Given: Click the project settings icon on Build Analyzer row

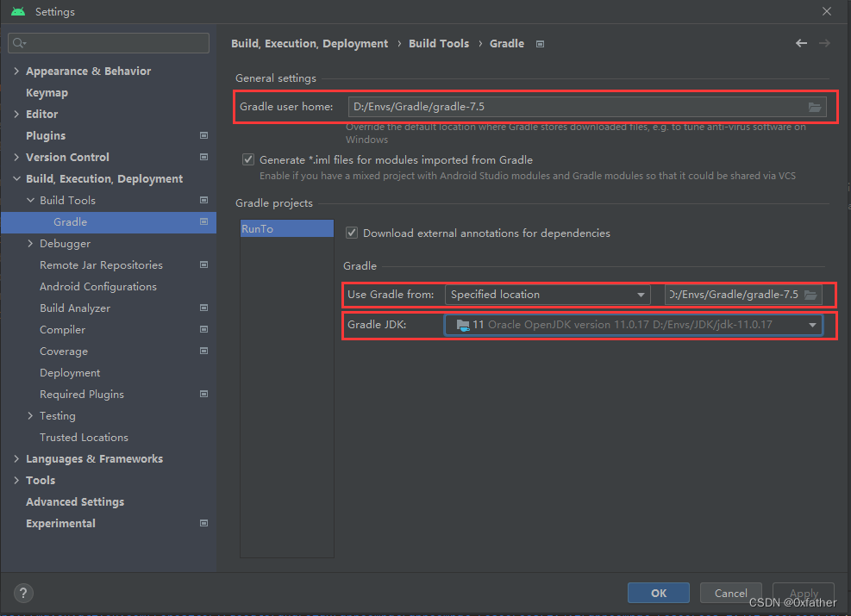Looking at the screenshot, I should click(204, 308).
